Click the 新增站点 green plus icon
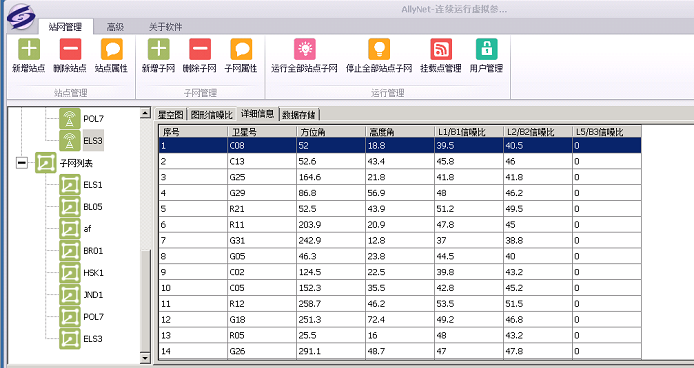This screenshot has height=368, width=694. [29, 49]
